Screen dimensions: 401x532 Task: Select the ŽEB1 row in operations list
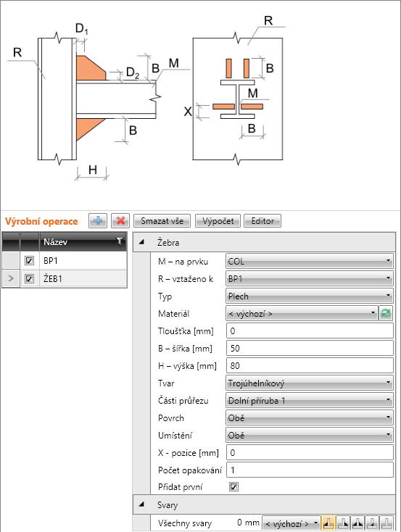[x=65, y=279]
